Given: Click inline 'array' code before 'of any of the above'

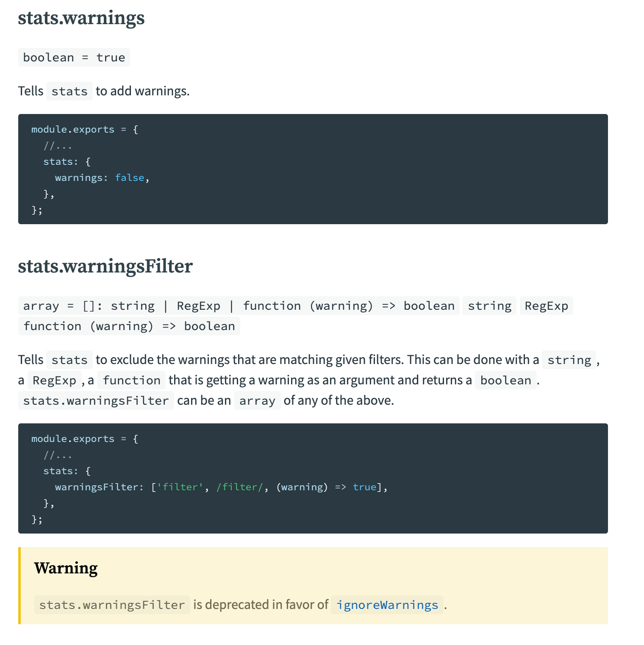Looking at the screenshot, I should tap(257, 401).
